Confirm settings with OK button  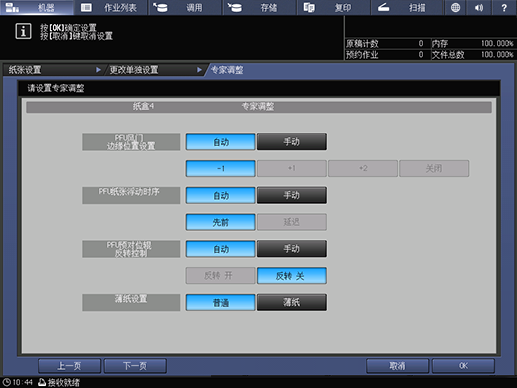(463, 366)
